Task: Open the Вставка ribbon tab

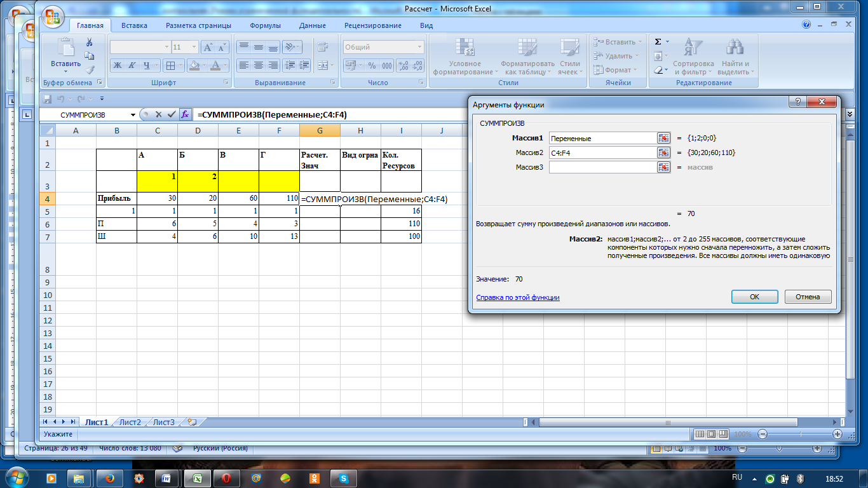Action: (134, 25)
